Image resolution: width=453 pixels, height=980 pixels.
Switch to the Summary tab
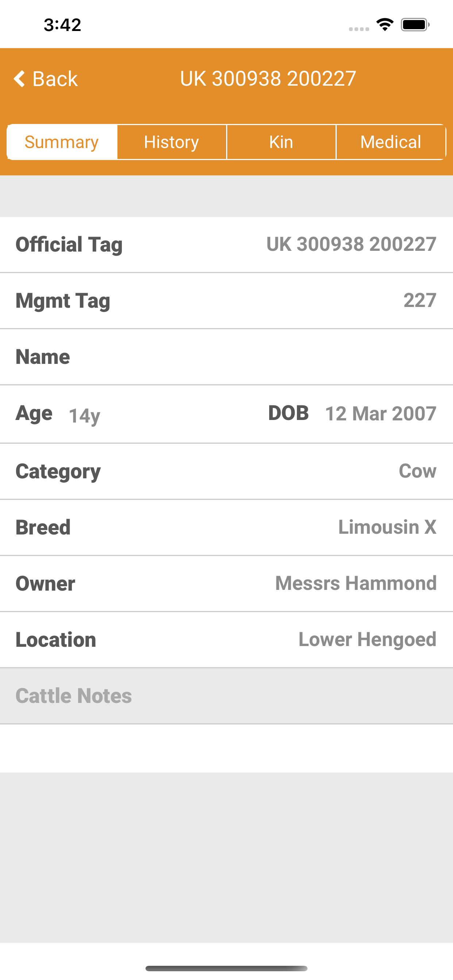[x=62, y=142]
